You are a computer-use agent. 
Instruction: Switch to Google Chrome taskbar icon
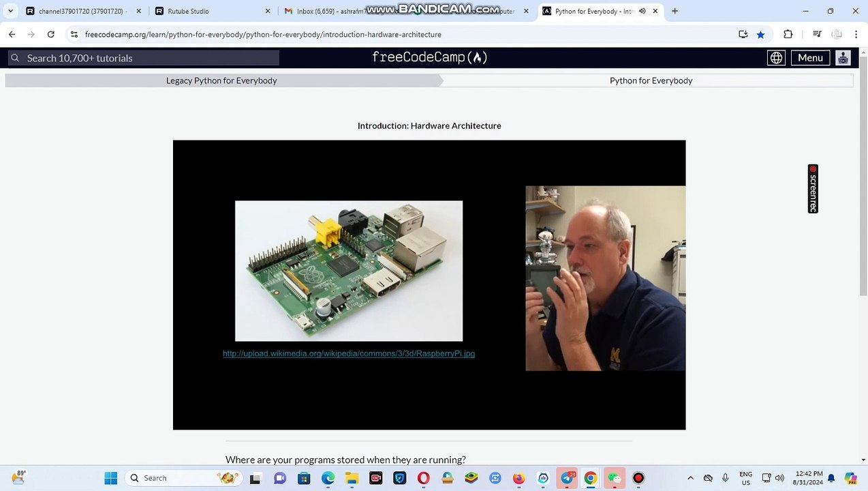[591, 478]
